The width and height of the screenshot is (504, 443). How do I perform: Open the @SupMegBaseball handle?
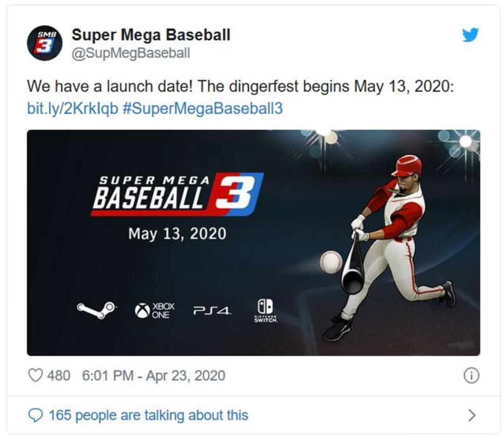point(131,53)
